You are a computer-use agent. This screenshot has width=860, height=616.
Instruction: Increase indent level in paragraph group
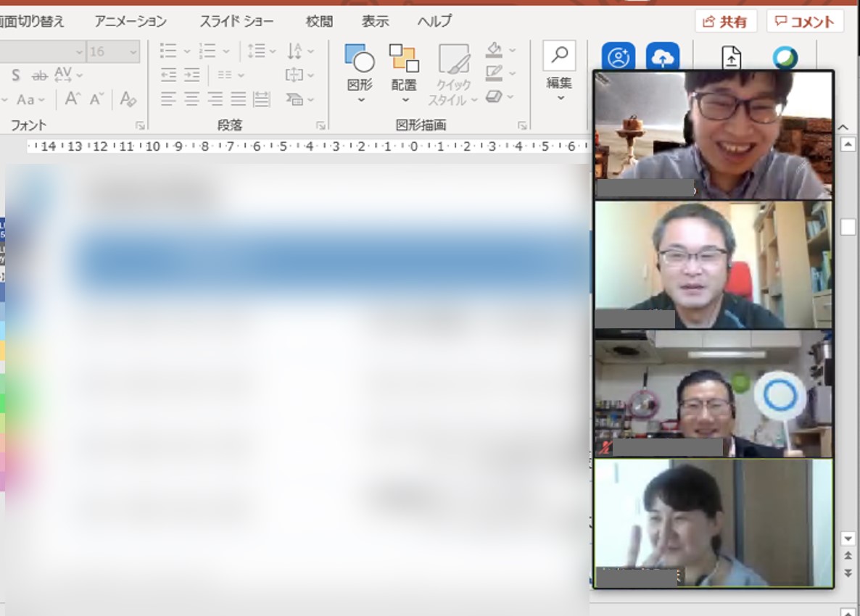point(191,75)
